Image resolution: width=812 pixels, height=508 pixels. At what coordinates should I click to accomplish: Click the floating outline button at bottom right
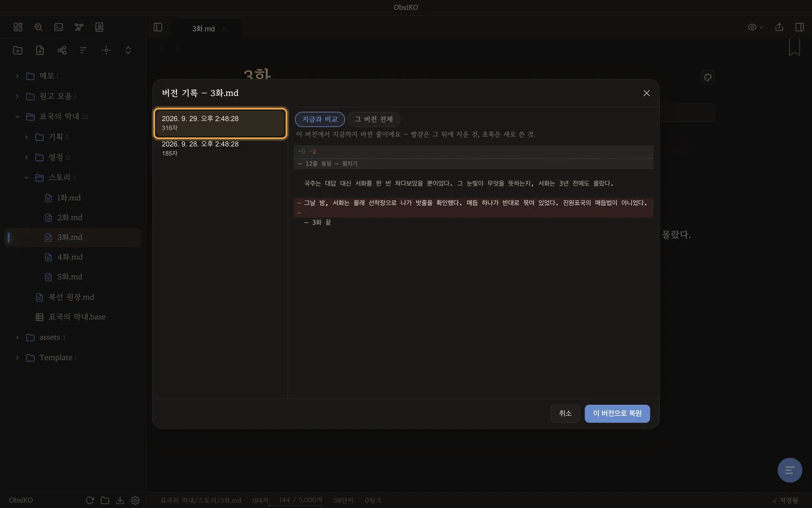click(790, 470)
